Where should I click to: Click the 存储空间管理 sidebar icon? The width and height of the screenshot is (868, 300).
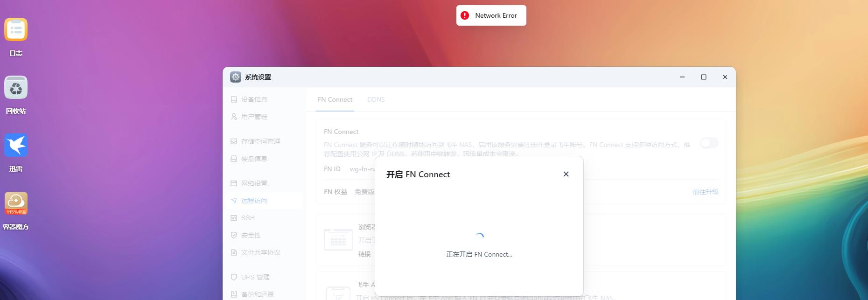(x=234, y=141)
